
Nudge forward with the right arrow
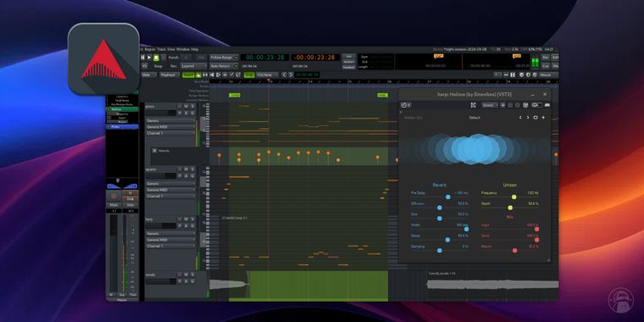(291, 75)
